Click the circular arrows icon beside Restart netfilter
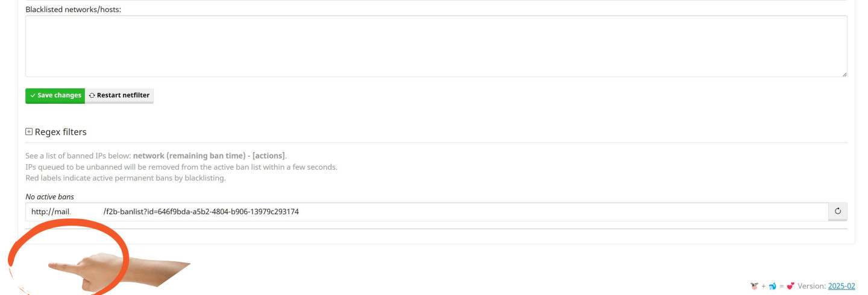The height and width of the screenshot is (295, 868). 92,95
